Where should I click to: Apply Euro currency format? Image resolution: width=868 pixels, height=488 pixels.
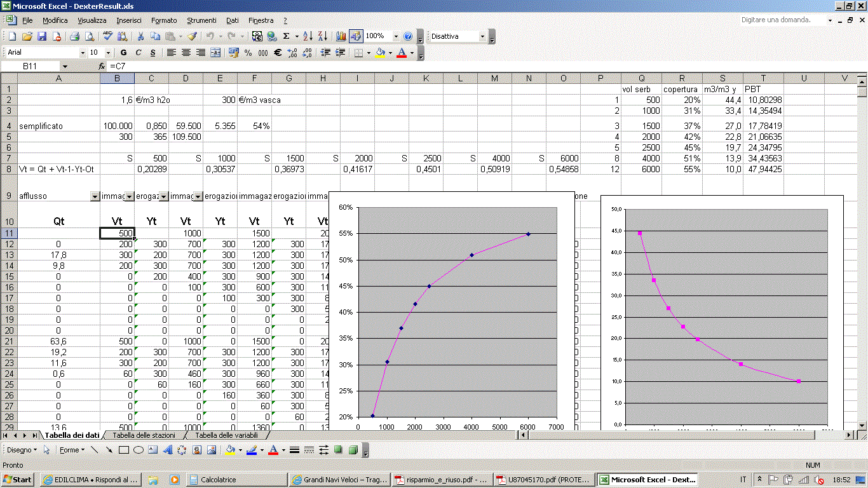tap(277, 53)
